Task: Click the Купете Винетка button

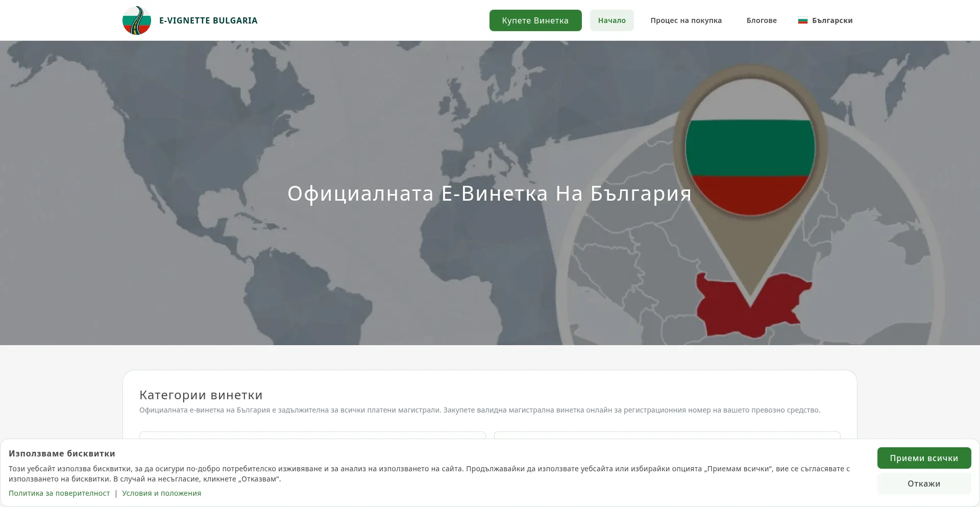Action: 535,20
